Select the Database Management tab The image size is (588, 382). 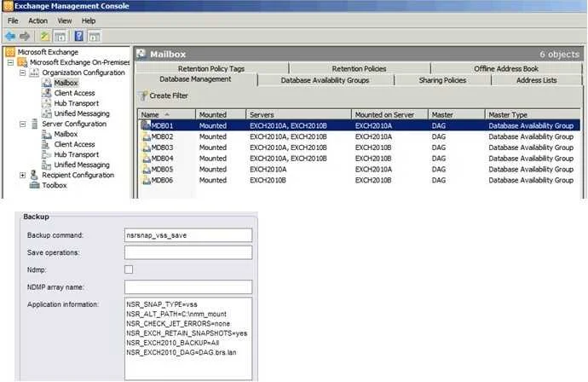click(x=195, y=79)
